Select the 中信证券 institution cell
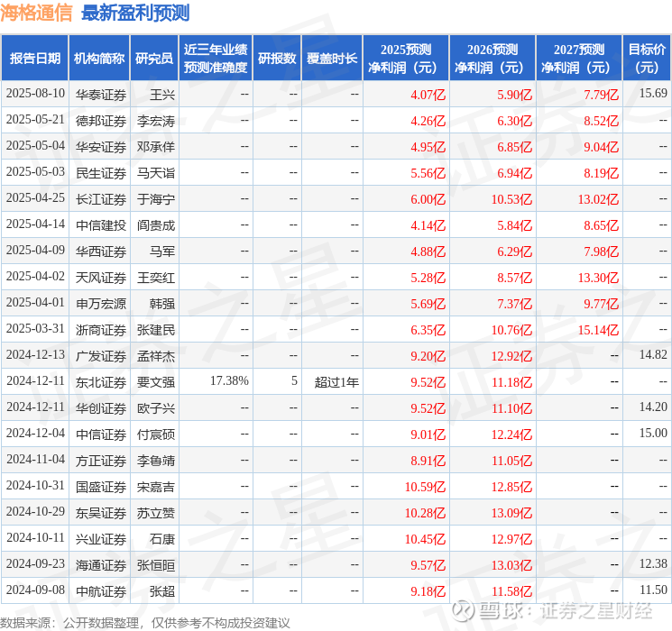The height and width of the screenshot is (631, 672). (x=101, y=434)
